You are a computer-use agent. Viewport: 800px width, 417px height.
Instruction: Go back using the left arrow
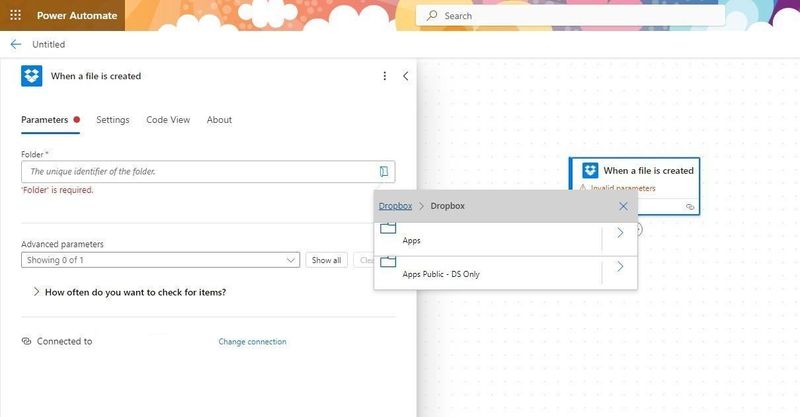[x=16, y=44]
